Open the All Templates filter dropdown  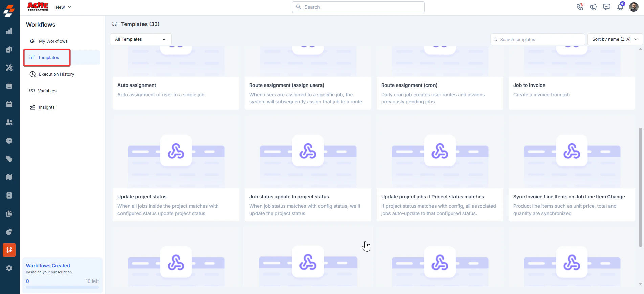click(141, 39)
